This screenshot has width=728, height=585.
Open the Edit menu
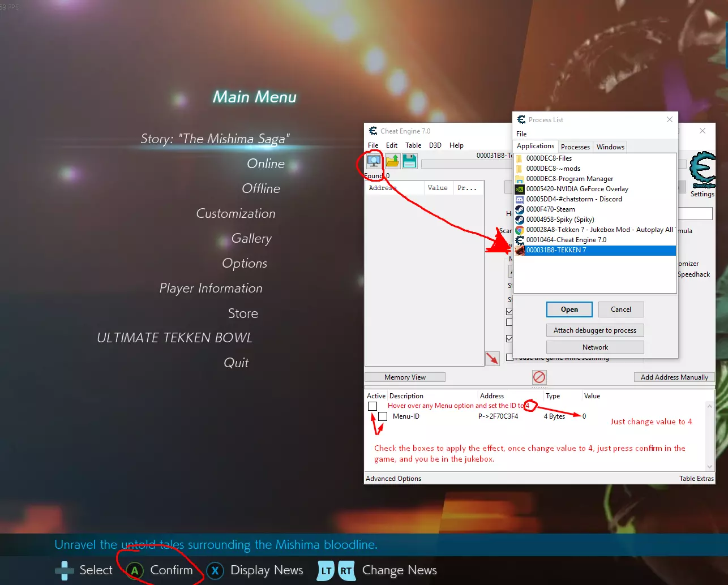point(392,145)
